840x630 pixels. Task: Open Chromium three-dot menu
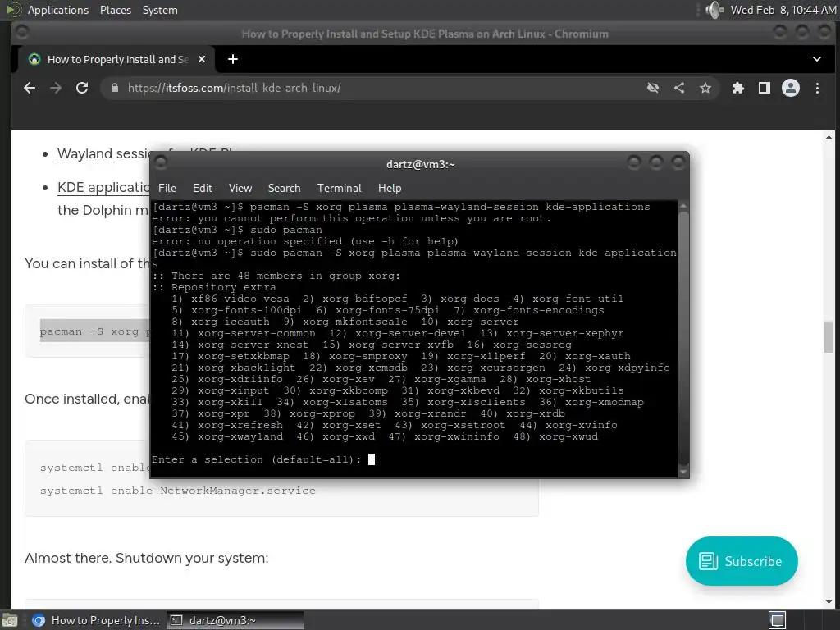tap(817, 88)
